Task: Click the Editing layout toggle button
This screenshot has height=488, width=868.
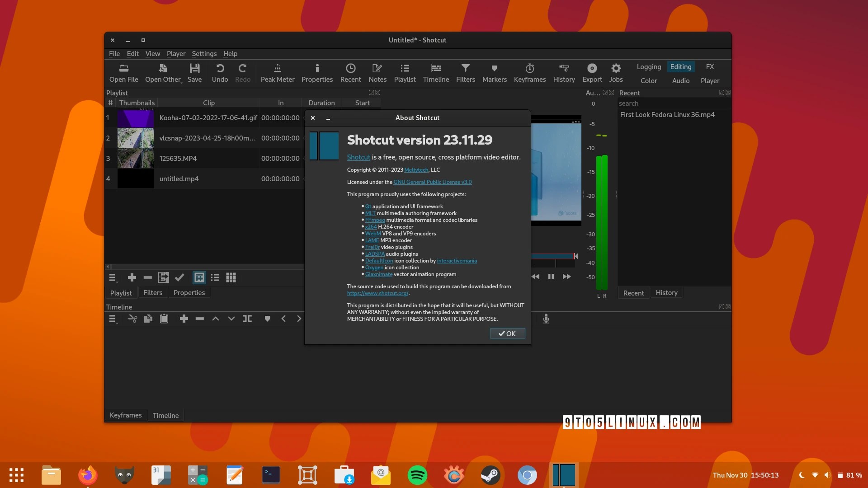Action: pyautogui.click(x=680, y=66)
